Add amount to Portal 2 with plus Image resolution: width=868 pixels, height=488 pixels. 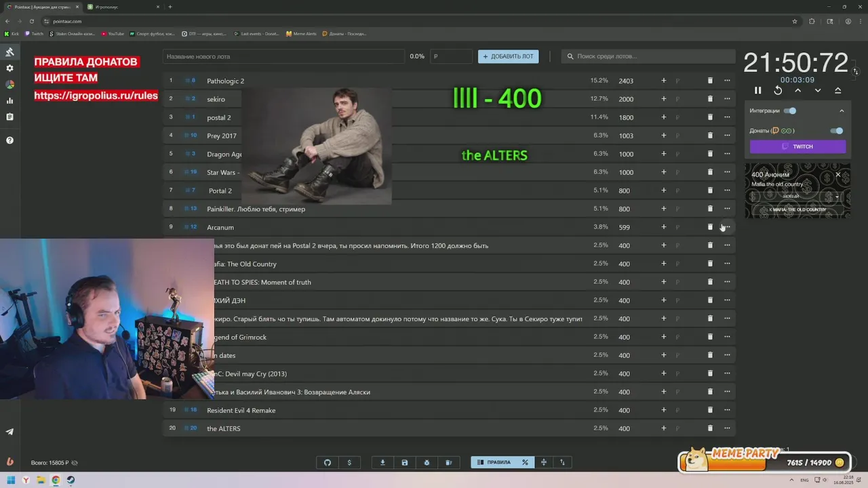[664, 190]
